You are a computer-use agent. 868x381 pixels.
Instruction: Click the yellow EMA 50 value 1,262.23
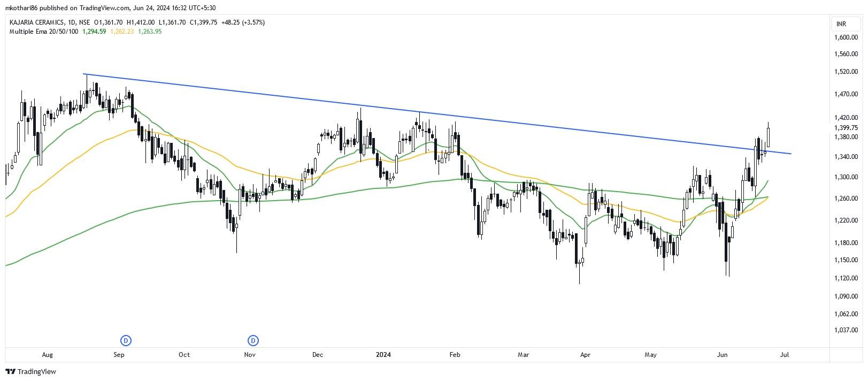click(122, 32)
